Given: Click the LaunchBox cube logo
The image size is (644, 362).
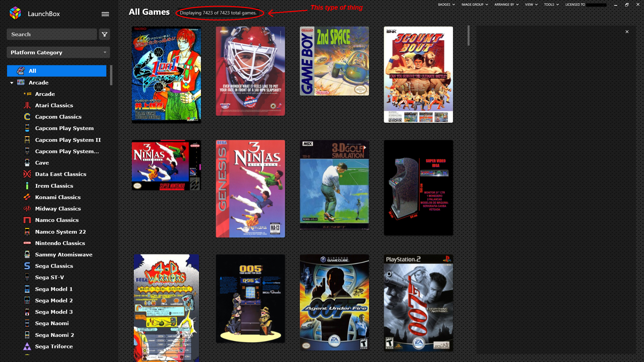Looking at the screenshot, I should (x=15, y=13).
